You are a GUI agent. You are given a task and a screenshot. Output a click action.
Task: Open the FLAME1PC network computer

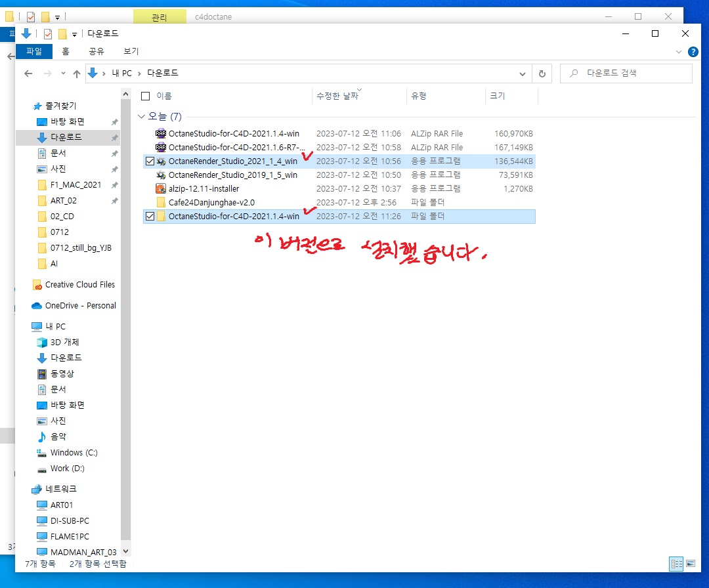[x=70, y=536]
